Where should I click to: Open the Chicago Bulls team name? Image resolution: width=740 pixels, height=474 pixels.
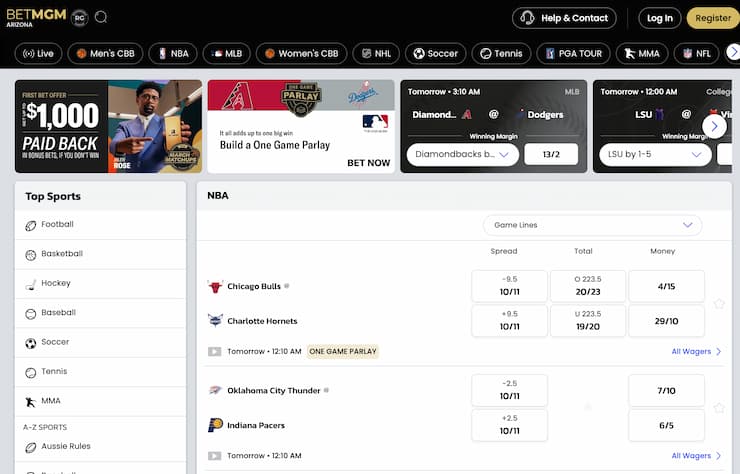254,286
